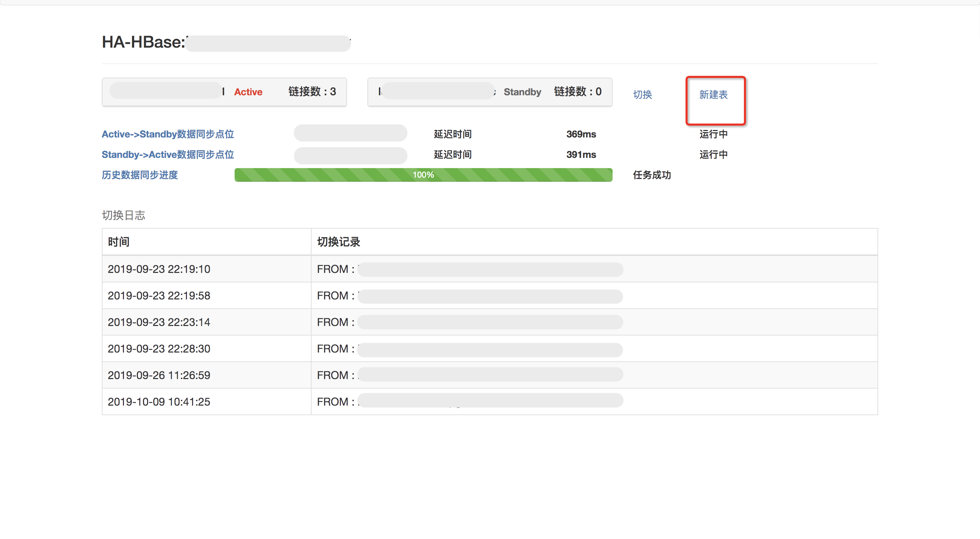Screen dimensions: 980x539
Task: Click the Standby status label
Action: (x=522, y=92)
